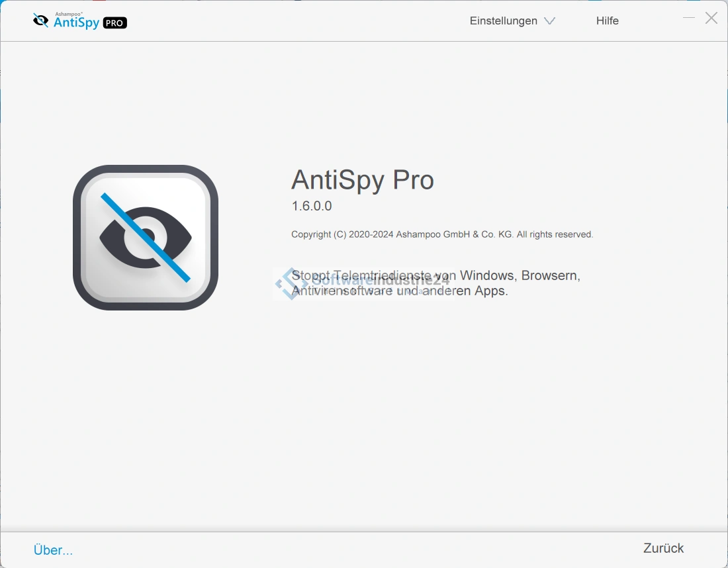Open the Hilfe menu
728x568 pixels.
click(608, 21)
